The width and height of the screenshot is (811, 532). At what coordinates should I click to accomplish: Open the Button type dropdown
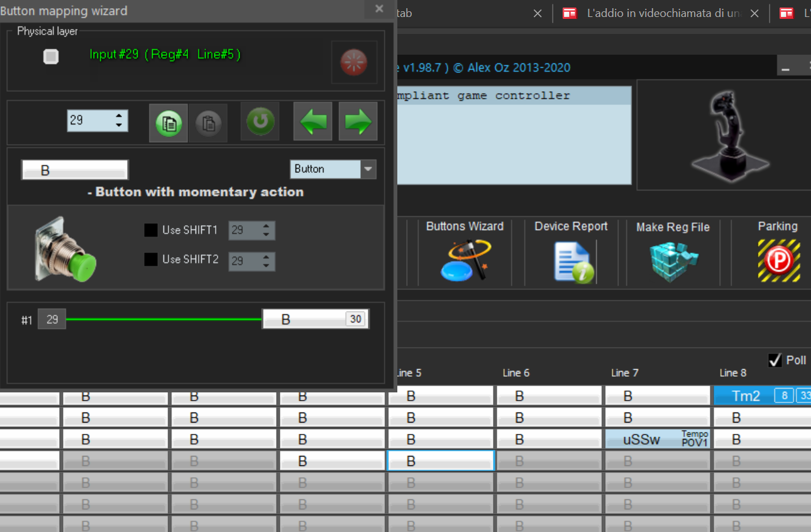point(368,169)
